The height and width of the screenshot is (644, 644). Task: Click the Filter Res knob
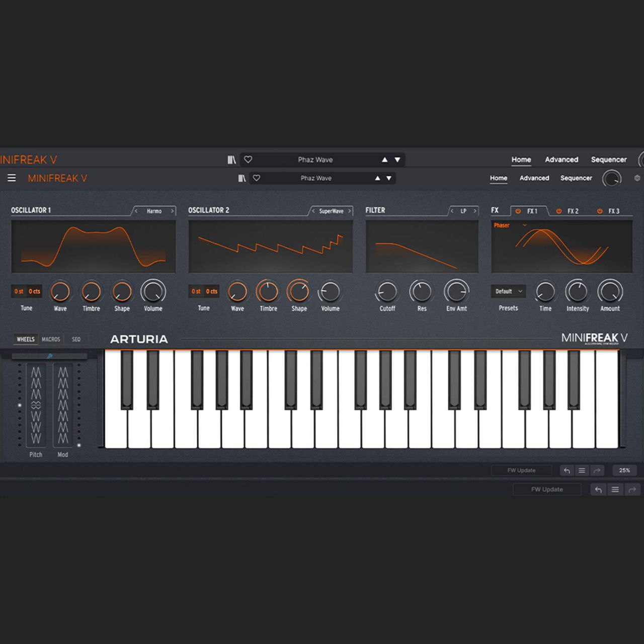click(x=421, y=291)
